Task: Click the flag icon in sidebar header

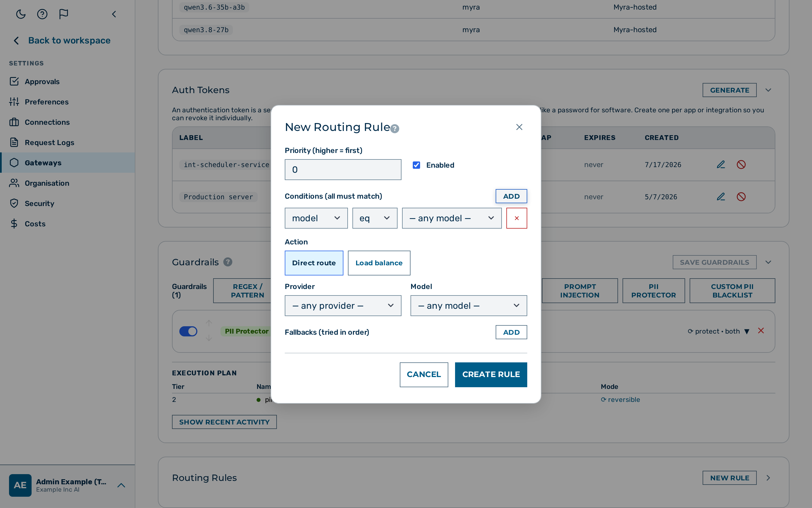Action: pyautogui.click(x=64, y=14)
